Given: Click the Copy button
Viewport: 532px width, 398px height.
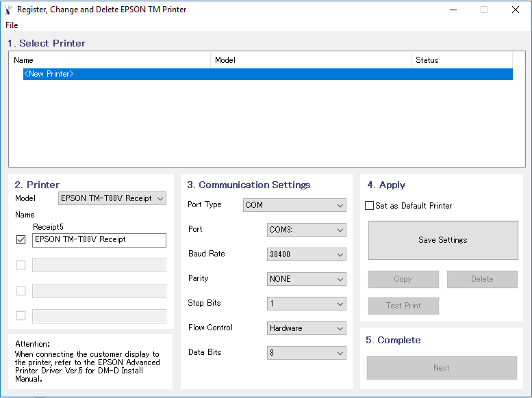Looking at the screenshot, I should click(403, 279).
